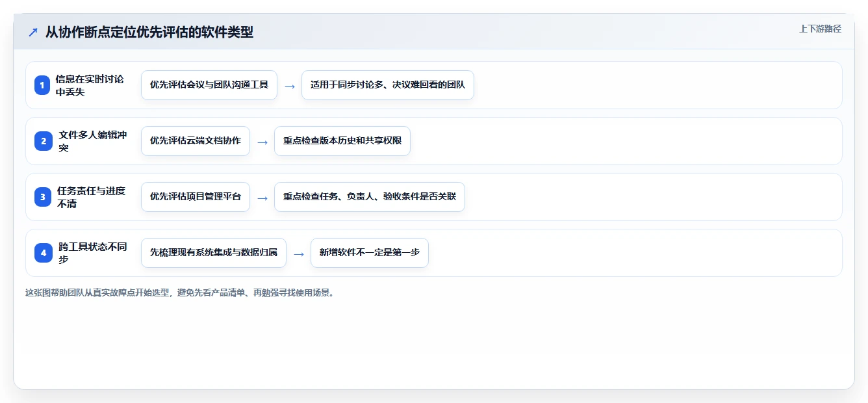
Task: Click the arrow icon beside the card title
Action: (33, 32)
